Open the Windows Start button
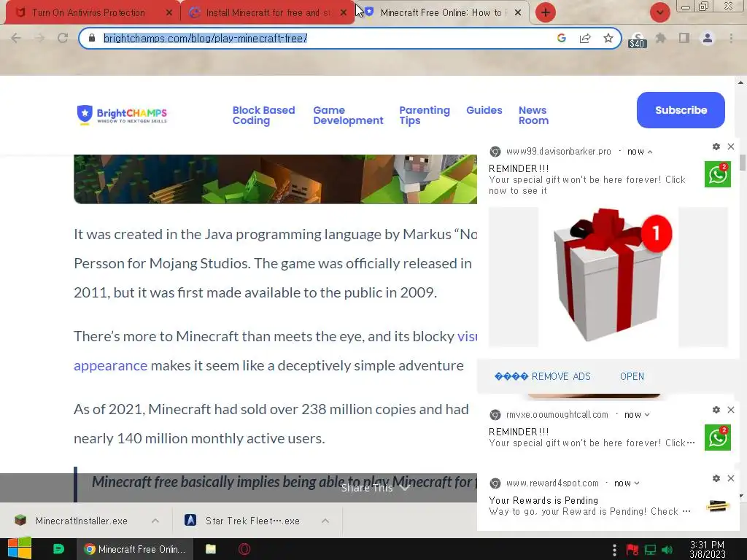Screen dimensions: 747x560 (x=19, y=549)
